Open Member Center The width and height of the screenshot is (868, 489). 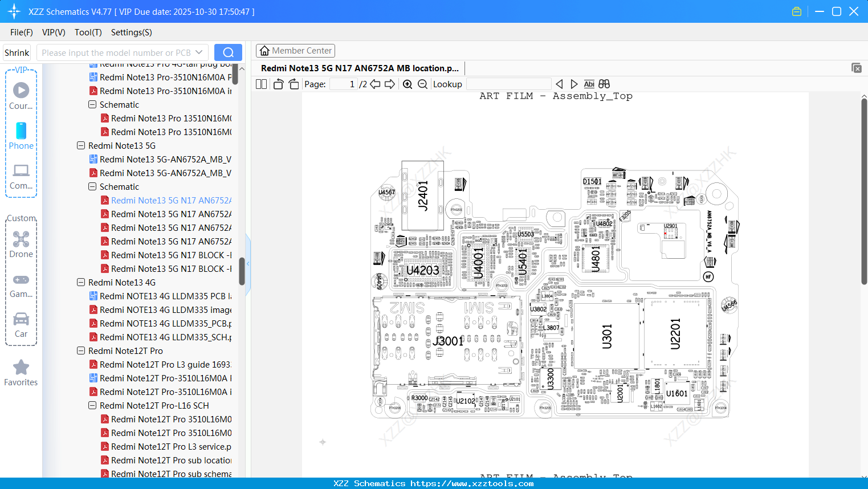point(295,50)
